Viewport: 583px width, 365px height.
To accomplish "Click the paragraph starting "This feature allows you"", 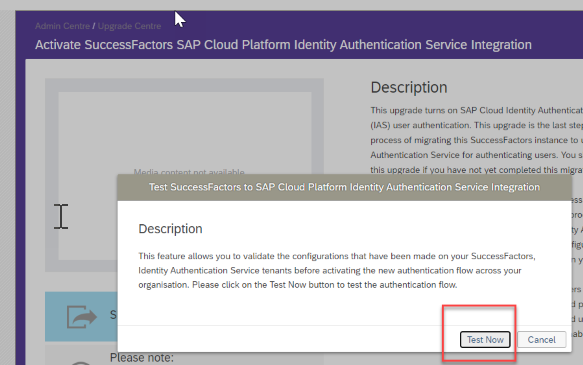I will pos(337,270).
